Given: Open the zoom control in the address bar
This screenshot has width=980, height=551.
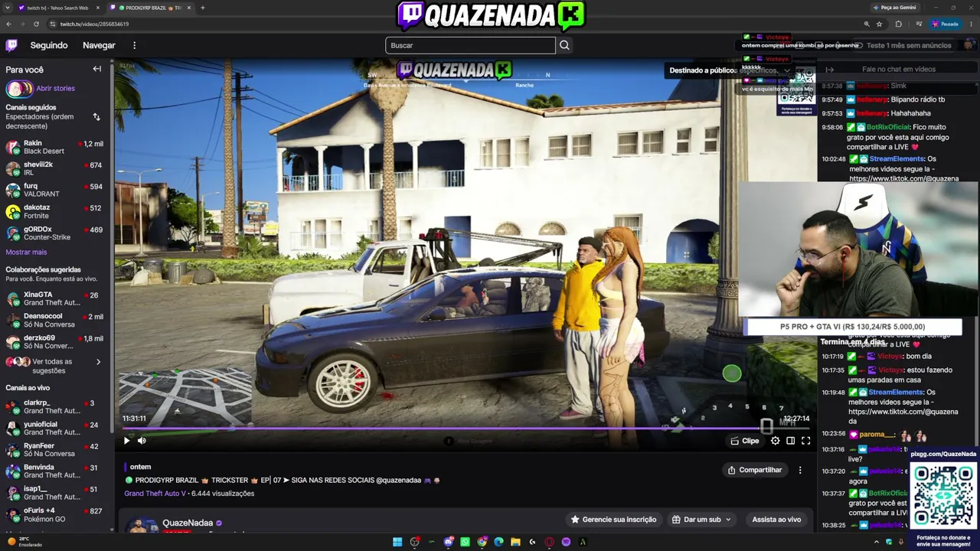Looking at the screenshot, I should click(x=867, y=24).
